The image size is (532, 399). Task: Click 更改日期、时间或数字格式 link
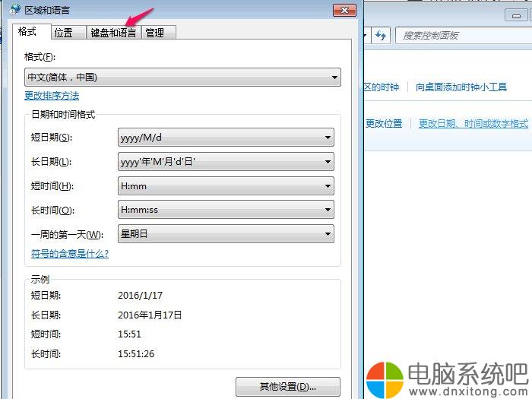coord(473,123)
